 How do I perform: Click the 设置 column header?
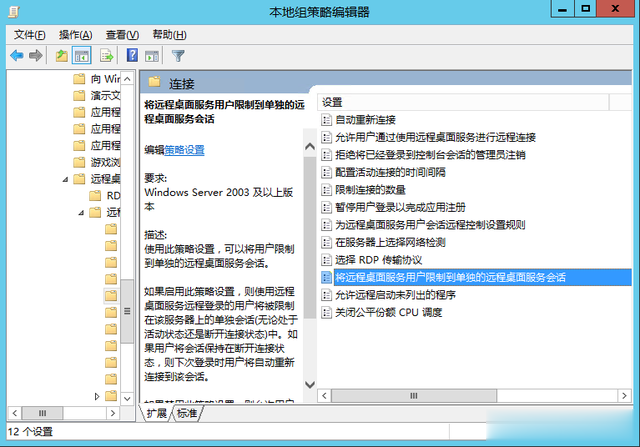463,102
